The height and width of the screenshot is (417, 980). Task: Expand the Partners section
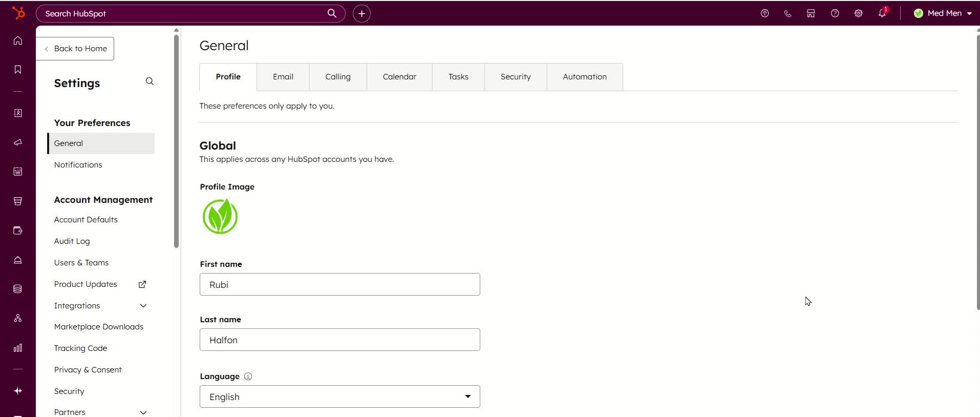(x=143, y=412)
